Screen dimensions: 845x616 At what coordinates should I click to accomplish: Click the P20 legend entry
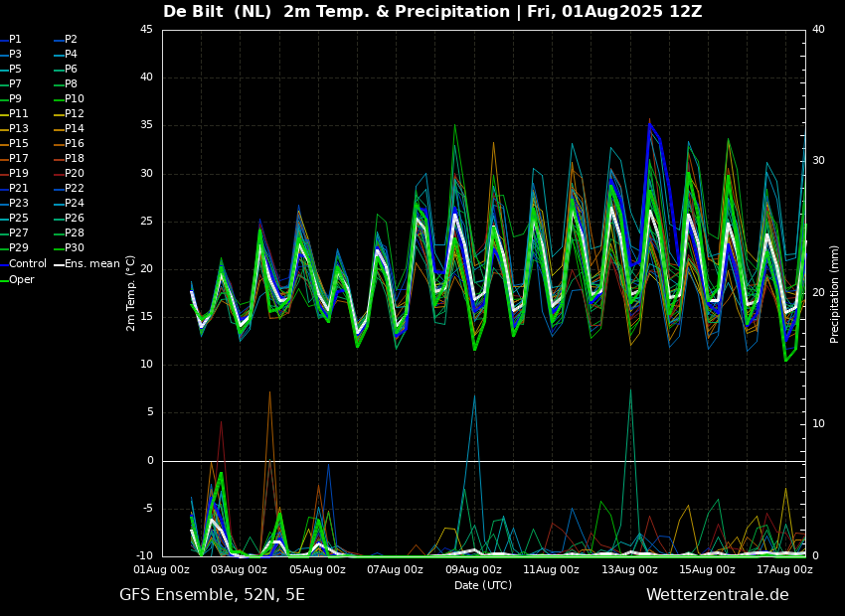pyautogui.click(x=70, y=174)
